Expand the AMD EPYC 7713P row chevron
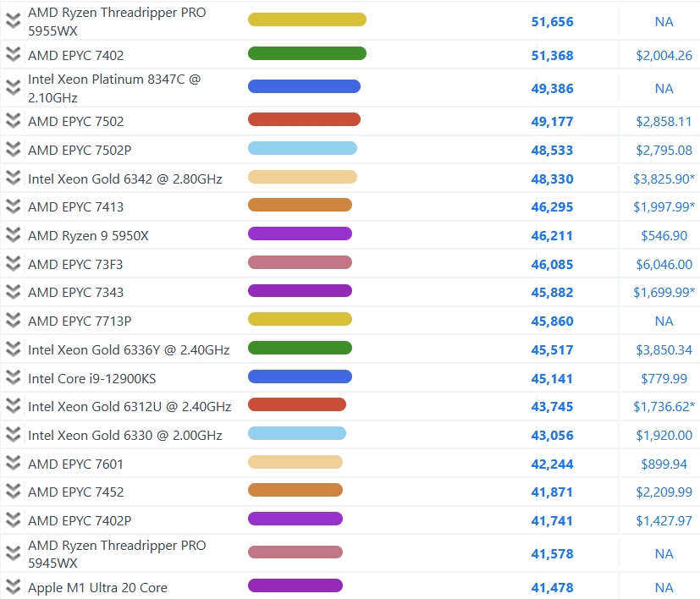 point(13,321)
